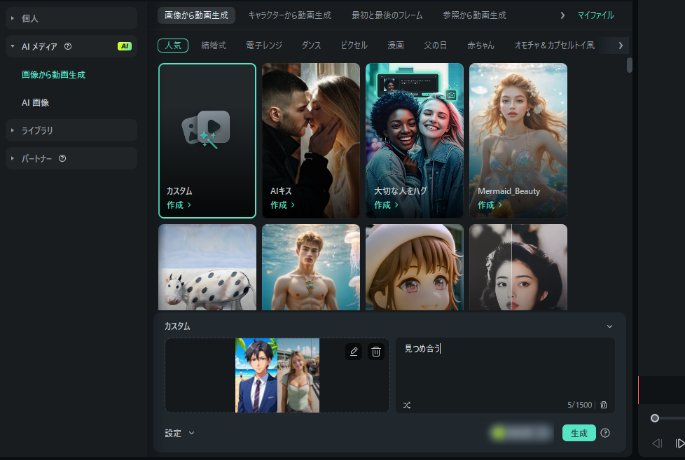Collapse AI メディア section
The image size is (685, 460).
12,46
